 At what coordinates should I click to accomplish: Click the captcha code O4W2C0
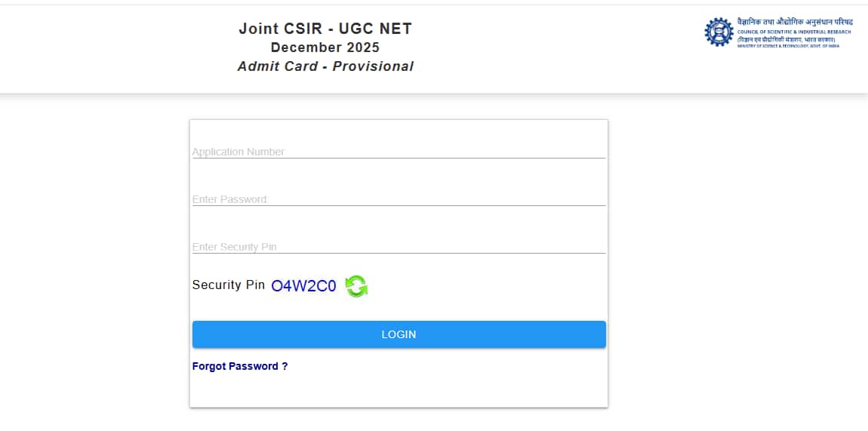303,286
